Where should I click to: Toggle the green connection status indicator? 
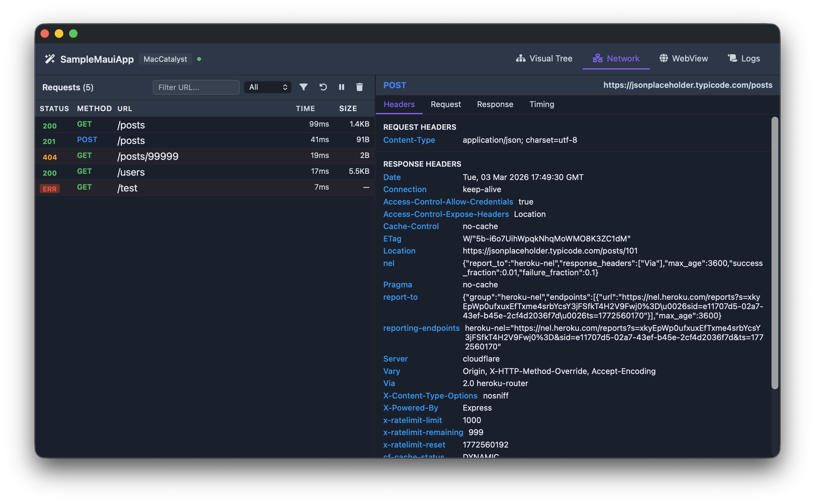[199, 59]
